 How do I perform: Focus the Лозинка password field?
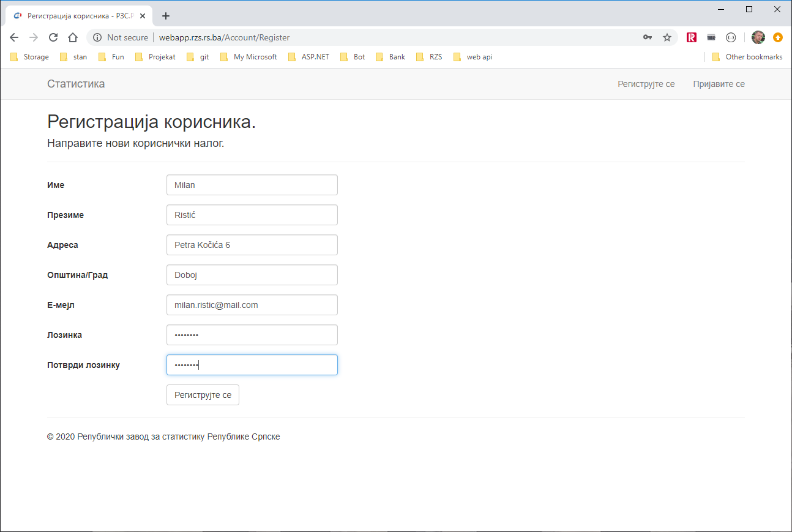point(252,335)
